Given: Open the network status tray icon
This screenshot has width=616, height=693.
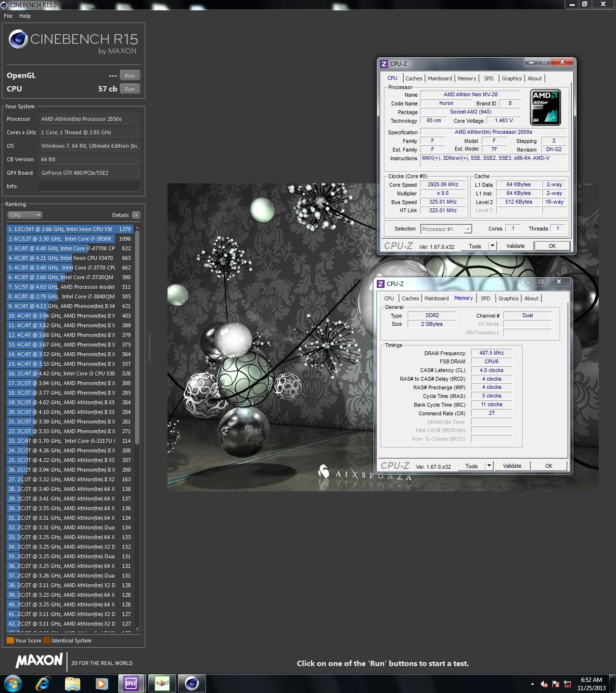Looking at the screenshot, I should [x=568, y=684].
